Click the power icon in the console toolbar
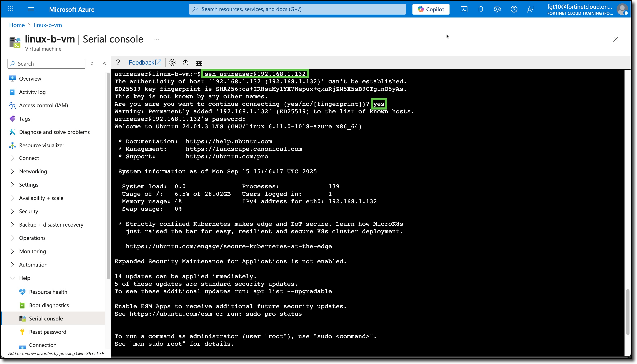637x364 pixels. tap(186, 62)
